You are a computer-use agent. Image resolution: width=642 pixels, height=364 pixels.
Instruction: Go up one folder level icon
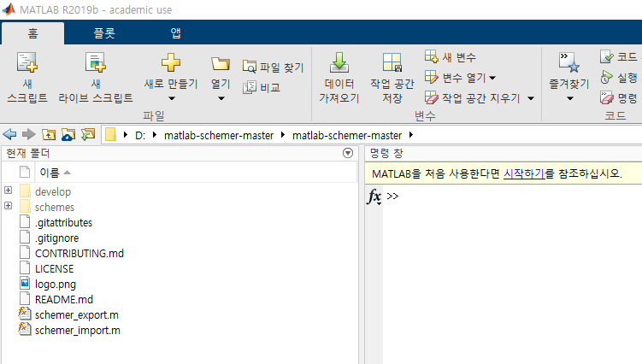point(49,134)
